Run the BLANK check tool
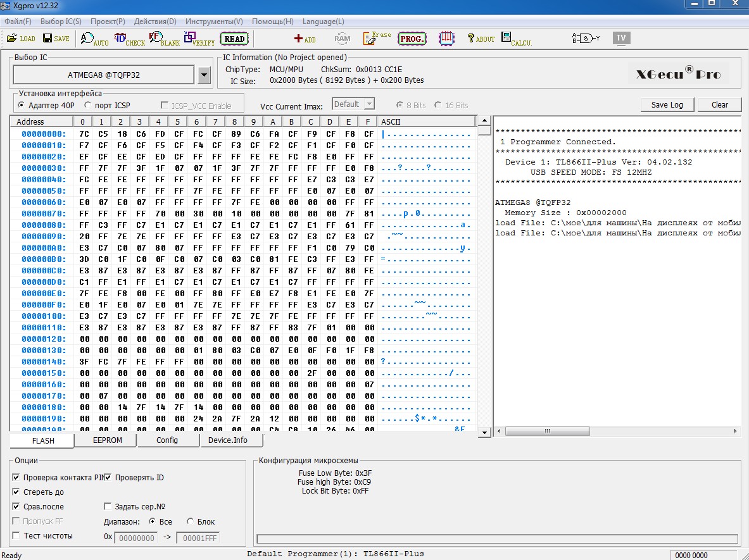Screen dimensions: 749x560 tap(164, 39)
